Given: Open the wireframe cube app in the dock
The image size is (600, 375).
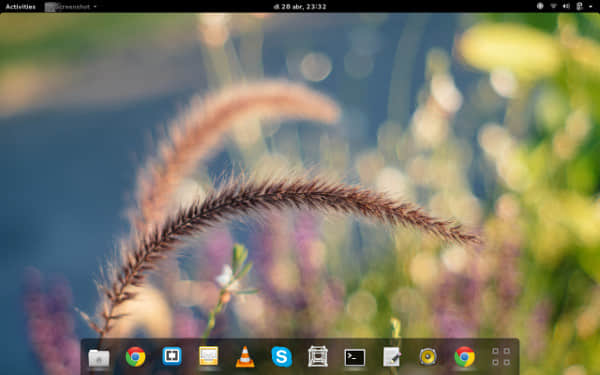Looking at the screenshot, I should tap(318, 357).
